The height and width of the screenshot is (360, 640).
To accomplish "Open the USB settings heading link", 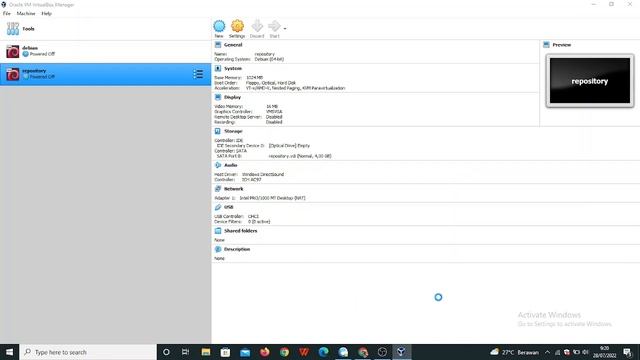I will 229,207.
